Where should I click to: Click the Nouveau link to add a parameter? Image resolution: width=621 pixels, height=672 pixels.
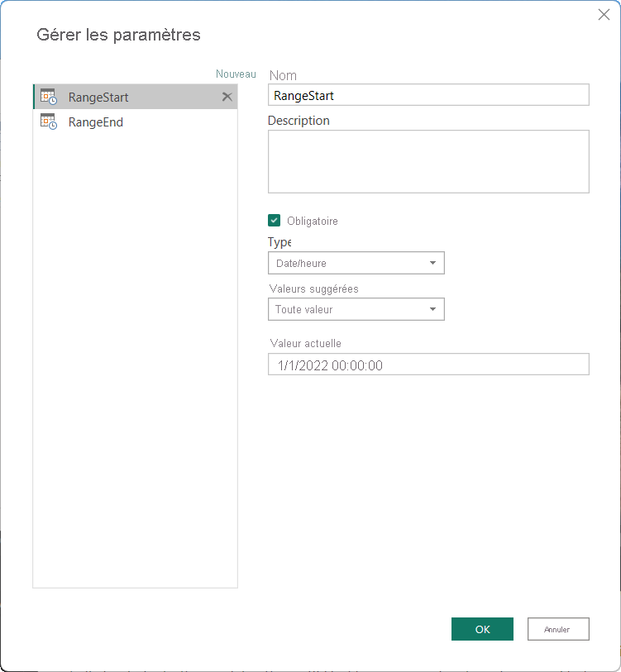(236, 74)
